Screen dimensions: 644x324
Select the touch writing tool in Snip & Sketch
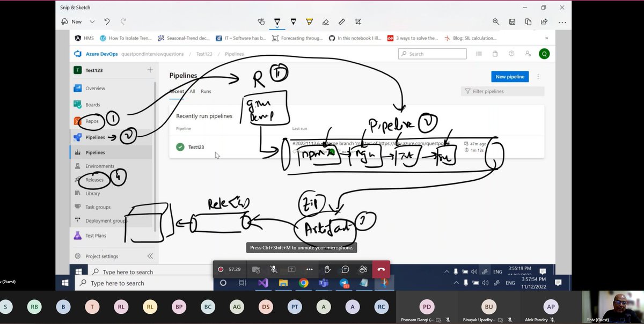[x=261, y=21]
